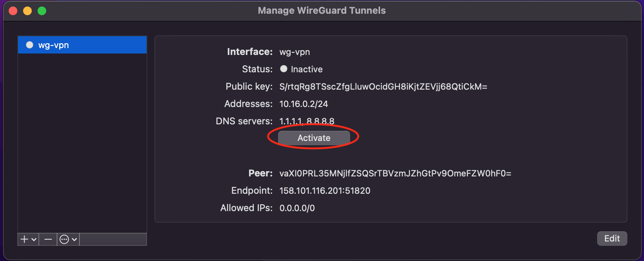Click the Allowed IPs value 0.0.0.0/0
This screenshot has height=261, width=644.
[x=297, y=208]
